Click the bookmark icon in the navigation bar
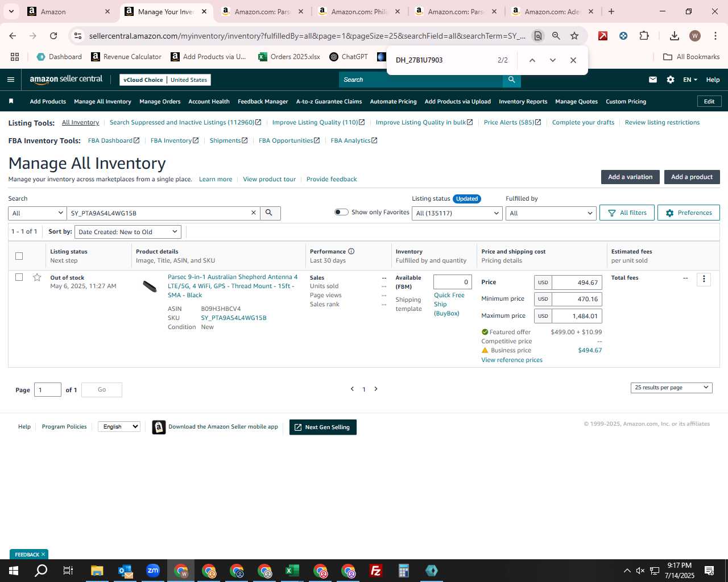 (x=11, y=101)
